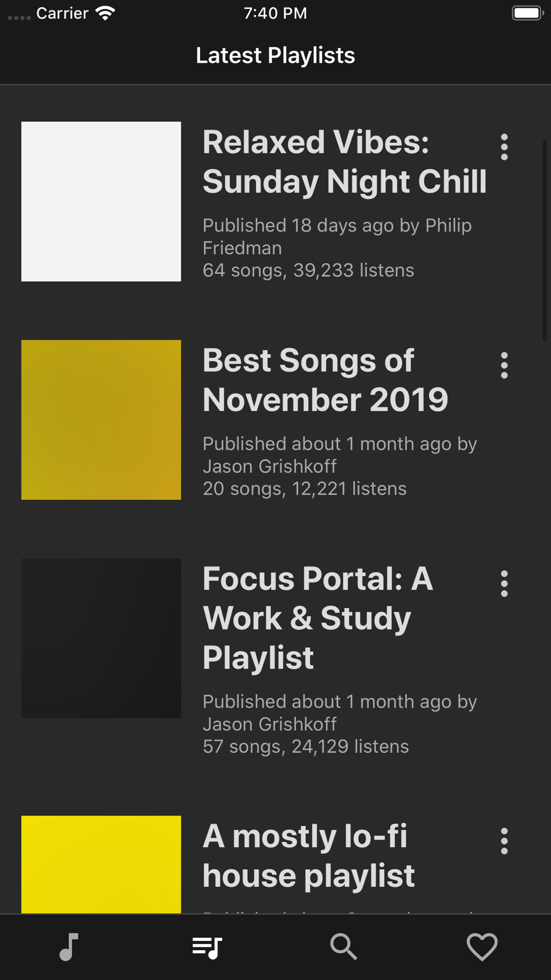The image size is (551, 980).
Task: Select the playlists tab icon
Action: point(207,947)
